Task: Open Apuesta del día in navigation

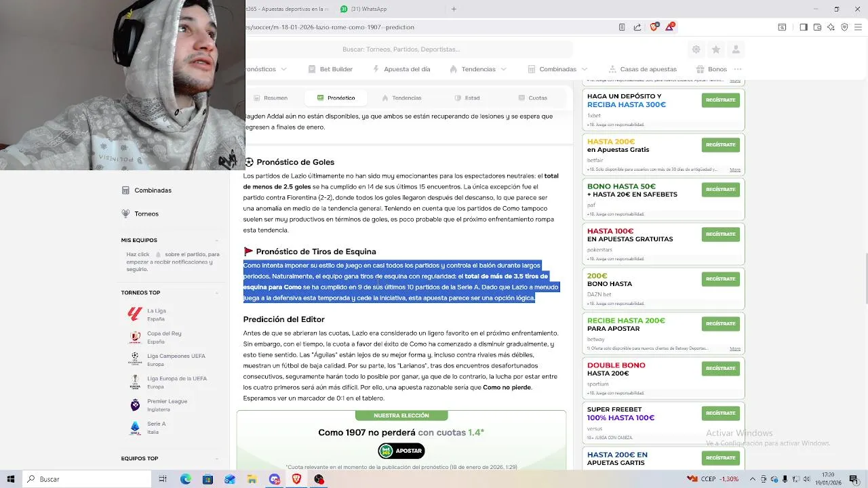Action: click(401, 69)
